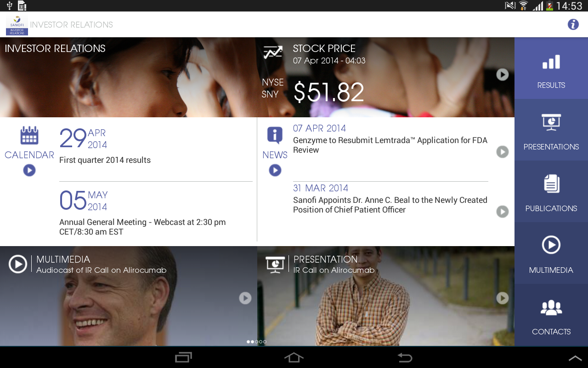The image size is (588, 368).
Task: Select the RESULTS sidebar label
Action: pyautogui.click(x=551, y=85)
